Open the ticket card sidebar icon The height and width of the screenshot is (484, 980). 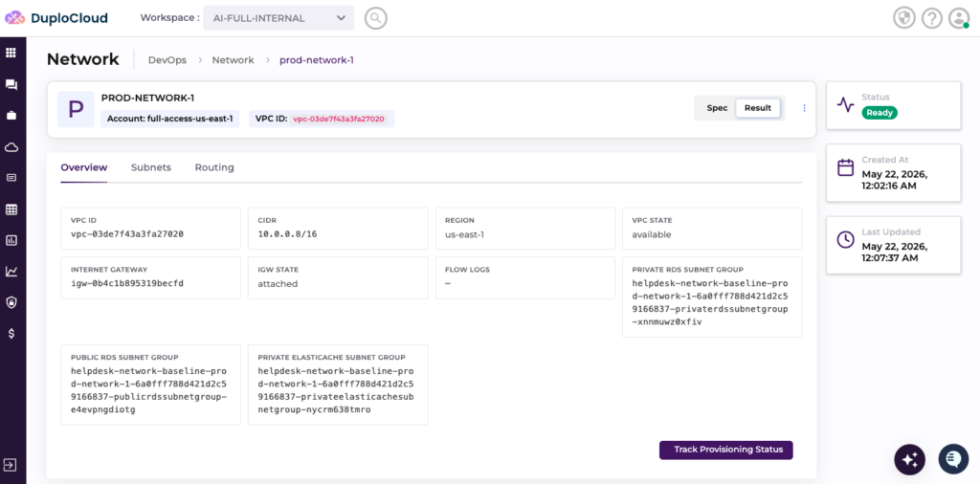coord(11,177)
